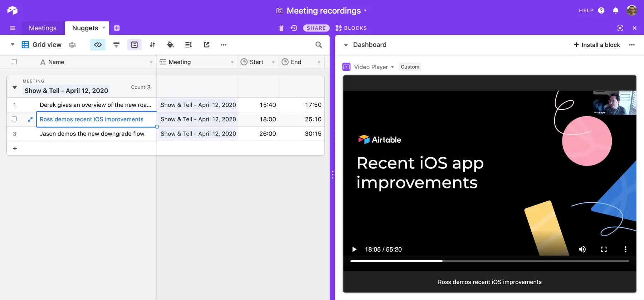The height and width of the screenshot is (300, 644).
Task: Click the sort icon in the toolbar
Action: [152, 45]
